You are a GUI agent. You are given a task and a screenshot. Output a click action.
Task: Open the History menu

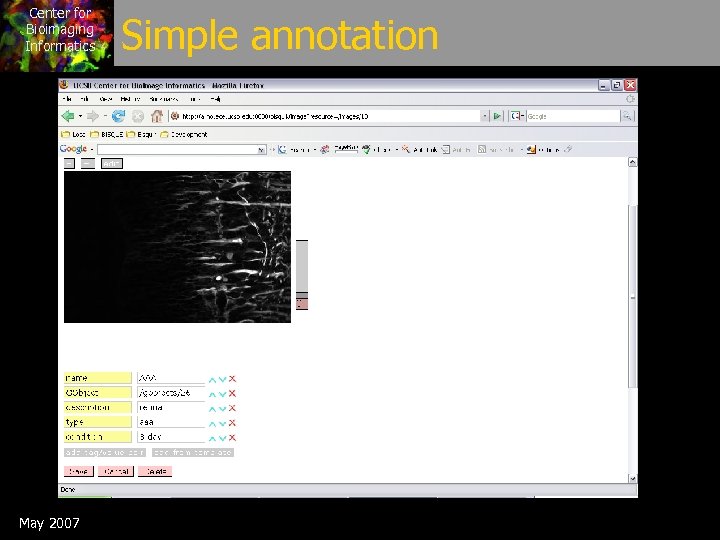point(130,99)
